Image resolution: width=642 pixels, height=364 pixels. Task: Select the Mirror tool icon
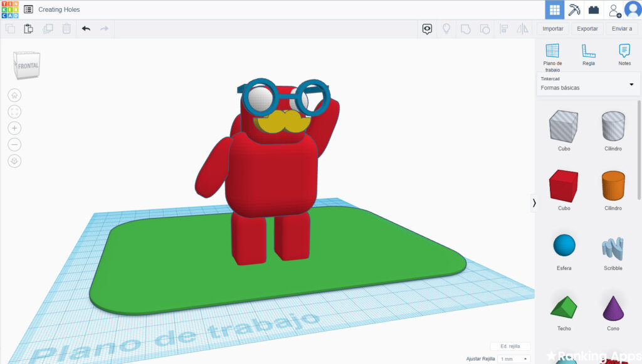click(x=522, y=29)
